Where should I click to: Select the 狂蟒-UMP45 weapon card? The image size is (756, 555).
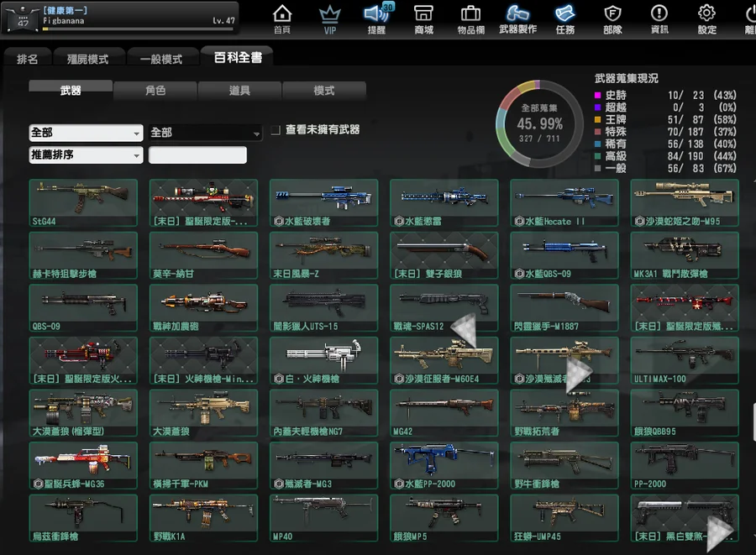pyautogui.click(x=564, y=518)
